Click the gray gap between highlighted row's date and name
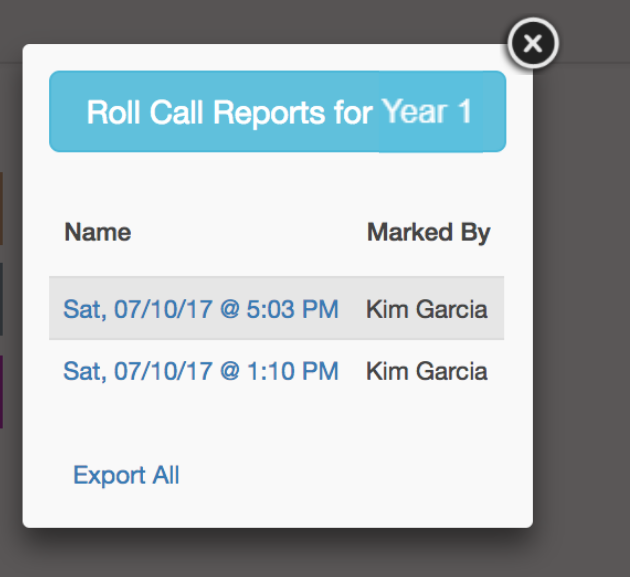630x577 pixels. pyautogui.click(x=352, y=309)
